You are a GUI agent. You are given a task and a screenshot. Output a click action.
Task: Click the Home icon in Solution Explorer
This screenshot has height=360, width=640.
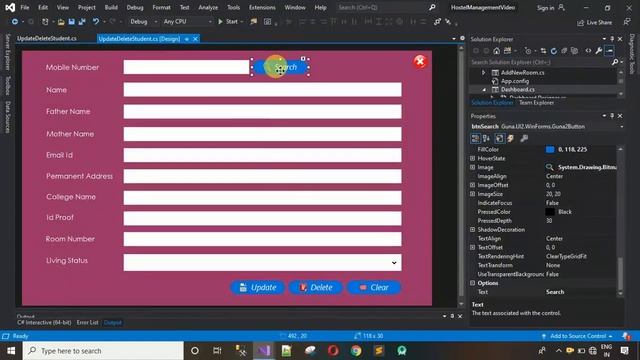point(496,51)
